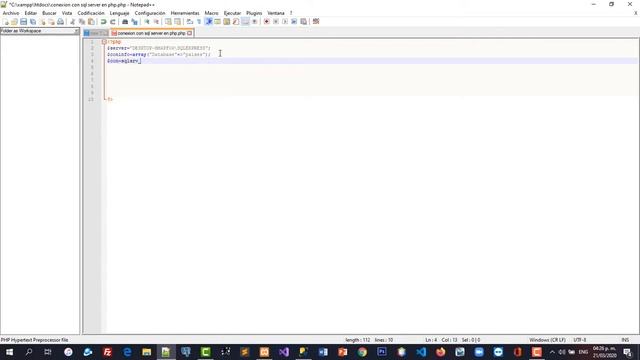Create a new file with the New icon

pos(6,22)
